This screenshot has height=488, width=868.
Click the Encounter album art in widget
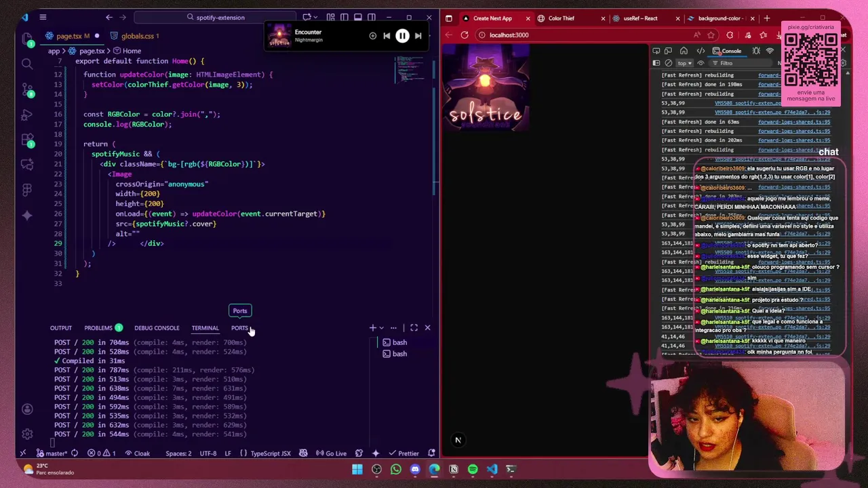coord(279,36)
